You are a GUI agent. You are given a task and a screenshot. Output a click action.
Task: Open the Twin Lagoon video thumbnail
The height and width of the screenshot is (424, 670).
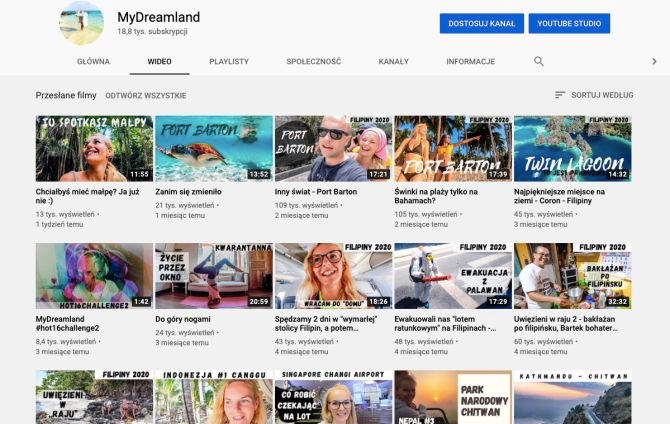(572, 148)
